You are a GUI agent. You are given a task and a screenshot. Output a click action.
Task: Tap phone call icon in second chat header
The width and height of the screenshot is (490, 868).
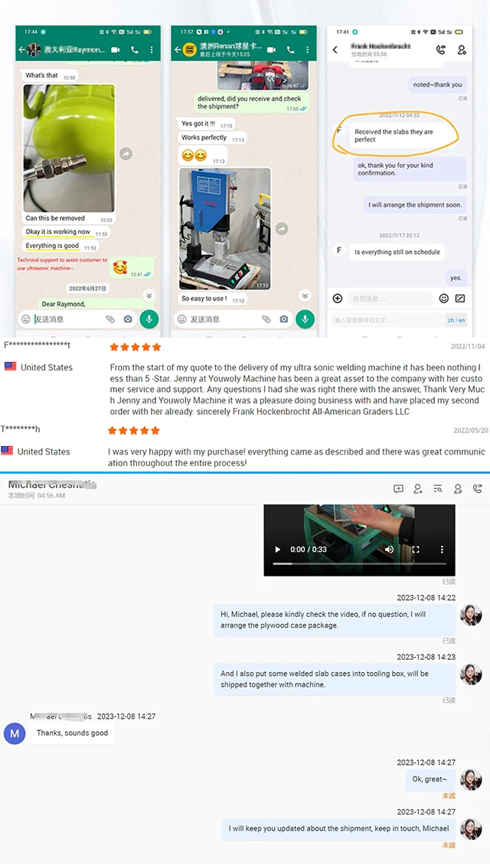point(290,50)
